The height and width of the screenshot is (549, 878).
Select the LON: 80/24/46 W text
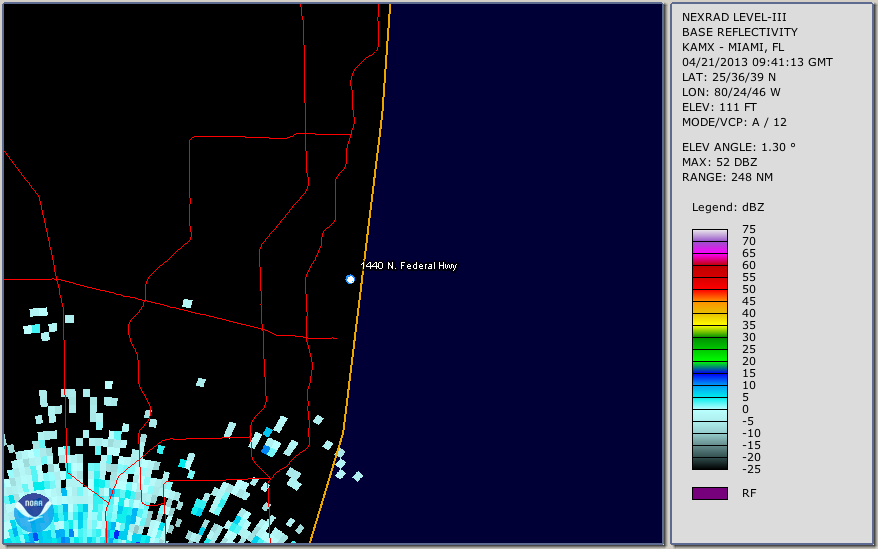pos(731,92)
